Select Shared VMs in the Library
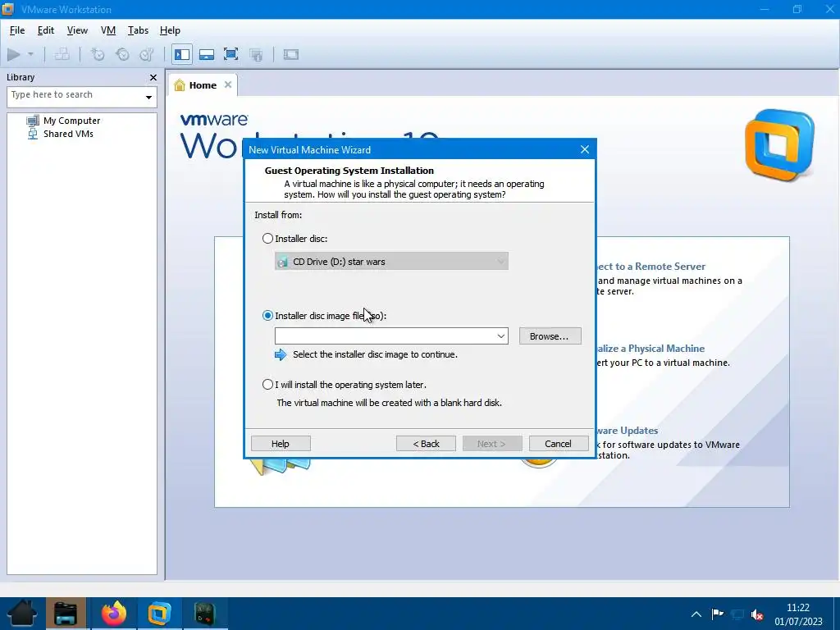This screenshot has width=840, height=630. [x=68, y=134]
